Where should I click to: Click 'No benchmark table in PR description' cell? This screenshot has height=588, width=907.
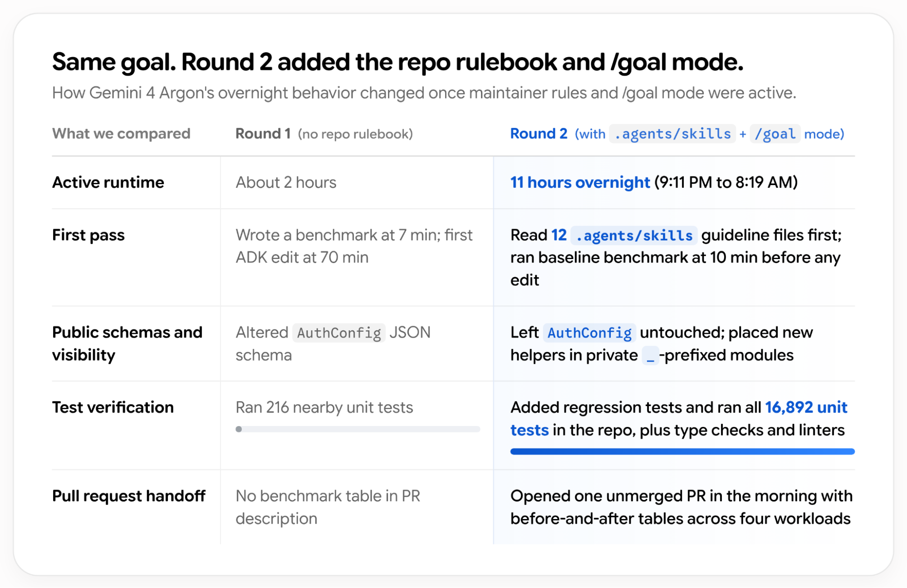pos(328,507)
